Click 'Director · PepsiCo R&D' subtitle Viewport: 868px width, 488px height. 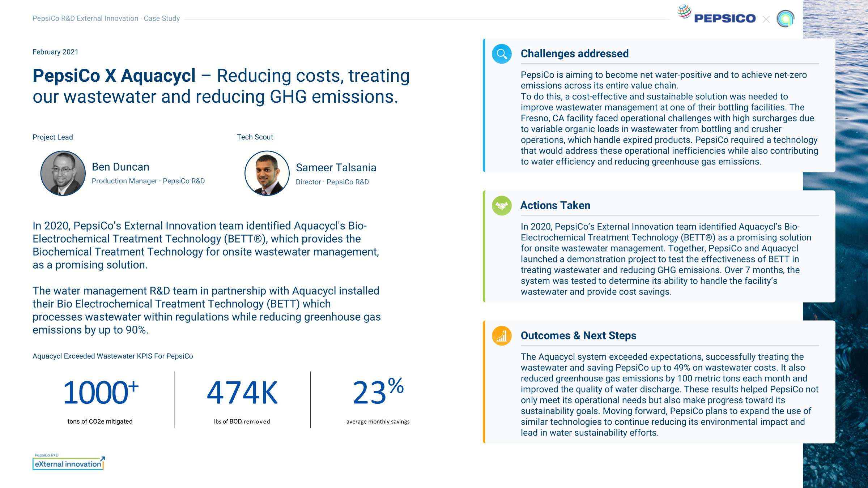[332, 182]
